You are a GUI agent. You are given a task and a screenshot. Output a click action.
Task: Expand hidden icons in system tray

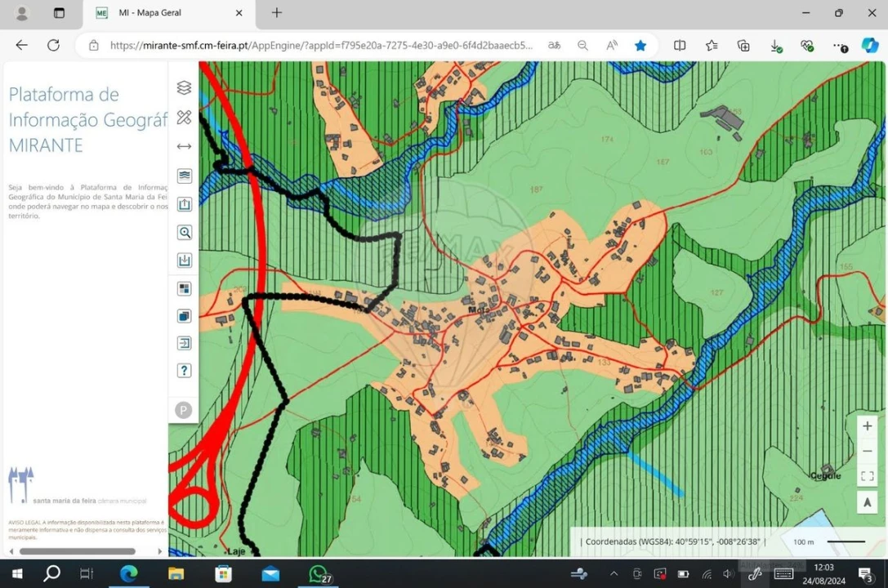[x=614, y=573]
